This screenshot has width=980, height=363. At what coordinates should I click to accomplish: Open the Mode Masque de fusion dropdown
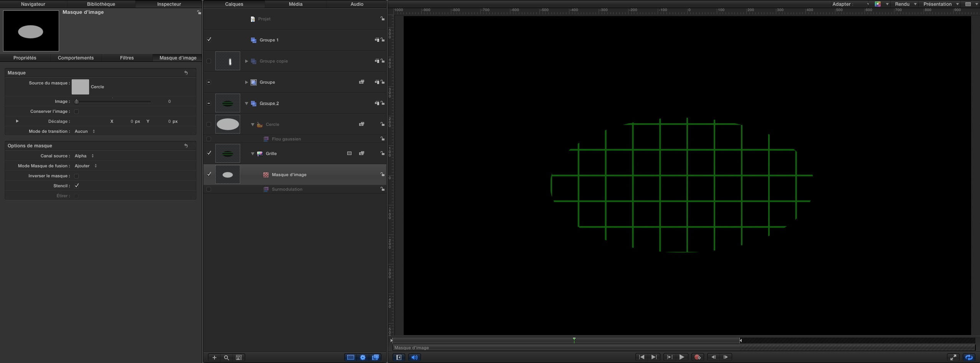pos(86,166)
